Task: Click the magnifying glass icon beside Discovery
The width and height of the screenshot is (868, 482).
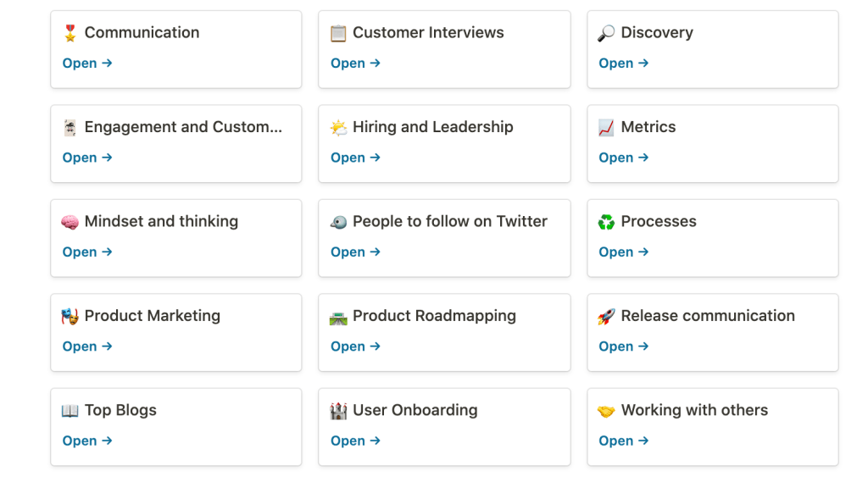Action: tap(606, 33)
